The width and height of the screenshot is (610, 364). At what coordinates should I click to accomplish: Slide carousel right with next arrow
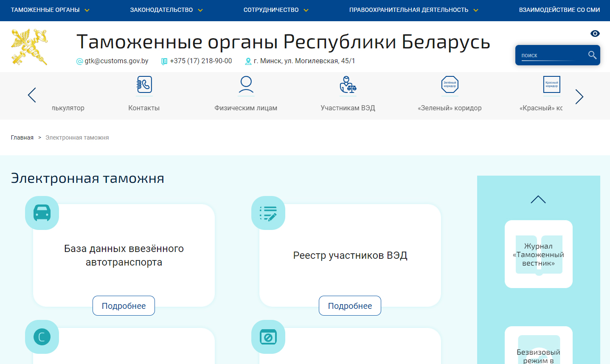pyautogui.click(x=579, y=97)
